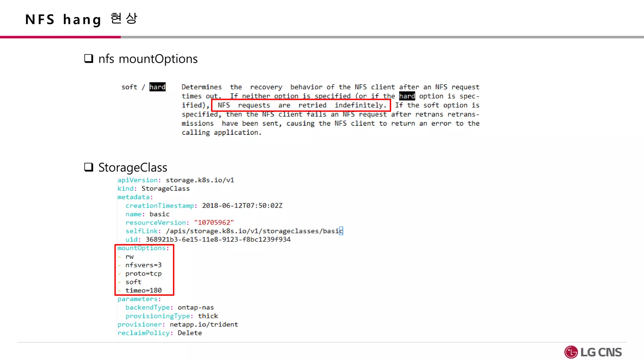This screenshot has height=362, width=644.
Task: Click the '- rw' mount option
Action: pos(126,256)
